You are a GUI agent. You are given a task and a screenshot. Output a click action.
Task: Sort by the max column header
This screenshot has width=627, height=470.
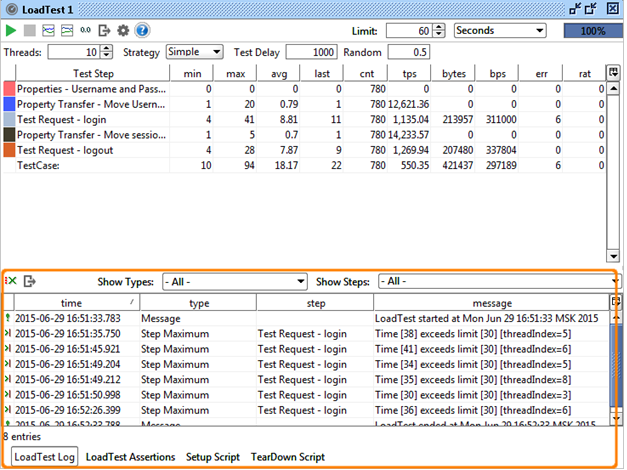(235, 74)
